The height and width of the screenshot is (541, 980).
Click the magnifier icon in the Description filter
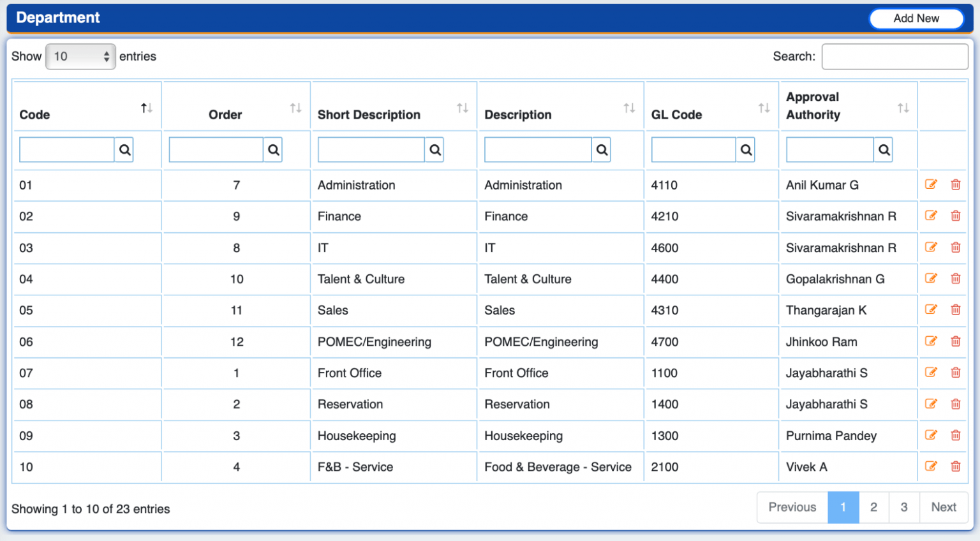coord(601,149)
